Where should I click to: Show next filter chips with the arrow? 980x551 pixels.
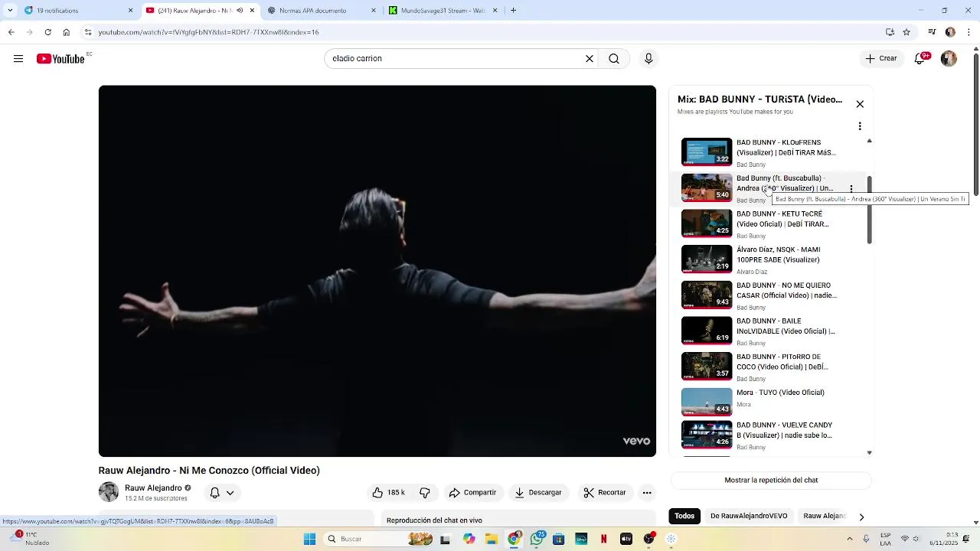point(861,517)
